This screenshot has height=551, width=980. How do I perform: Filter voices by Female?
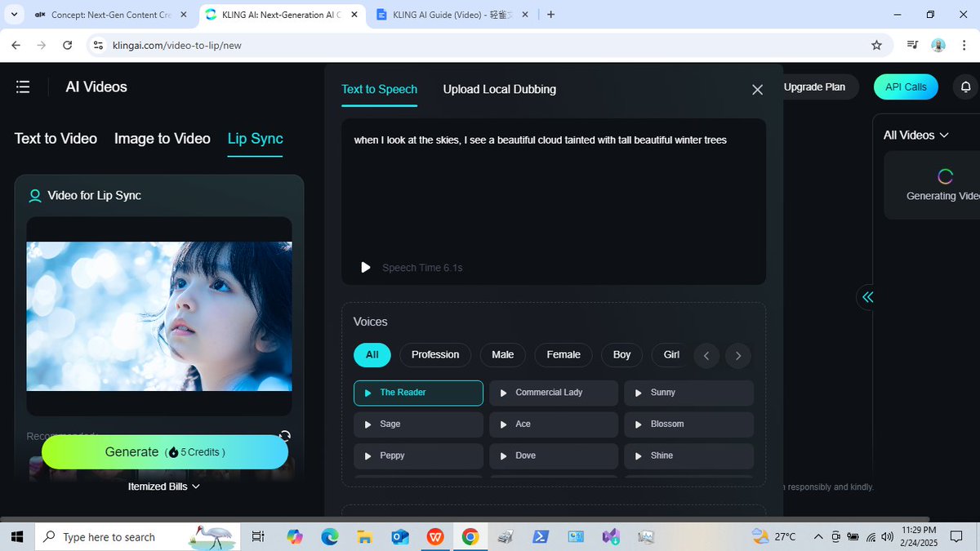coord(563,354)
